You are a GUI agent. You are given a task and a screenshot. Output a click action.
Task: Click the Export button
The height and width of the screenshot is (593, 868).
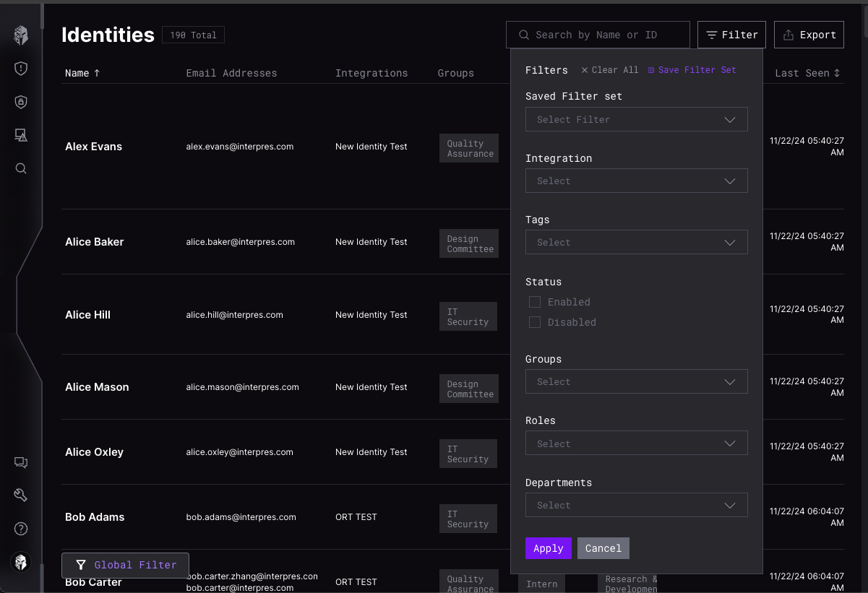(809, 35)
